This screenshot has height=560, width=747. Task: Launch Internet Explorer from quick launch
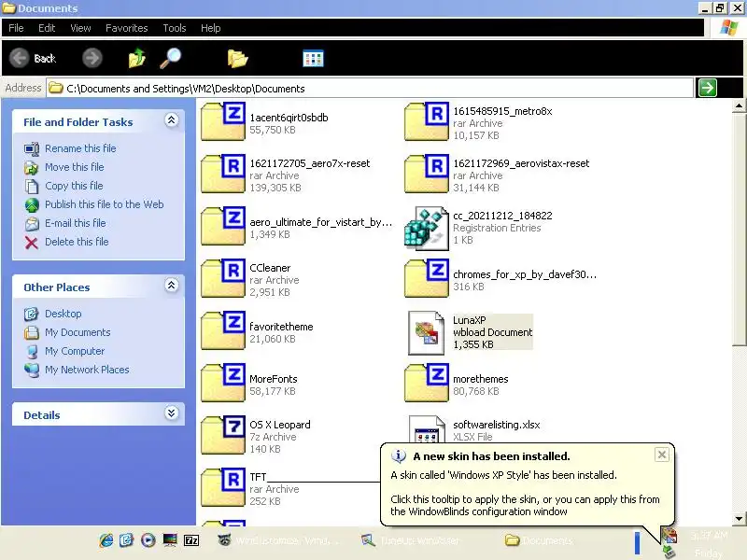click(106, 540)
